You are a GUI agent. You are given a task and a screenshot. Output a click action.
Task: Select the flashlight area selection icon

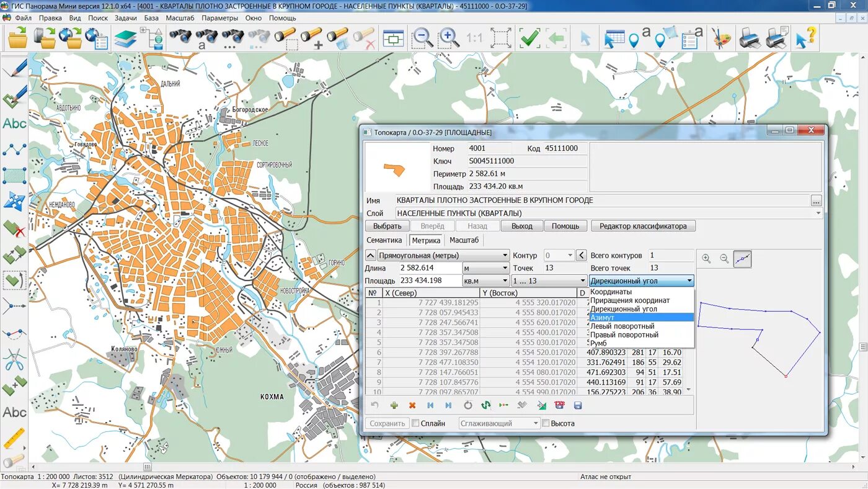pyautogui.click(x=286, y=38)
